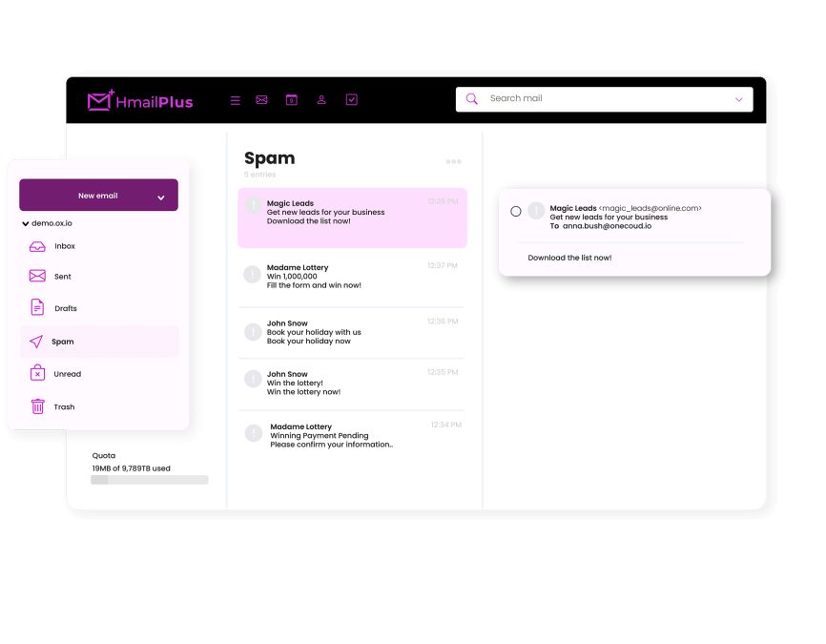This screenshot has height=644, width=826.
Task: Open the three-dot options for Spam list
Action: pos(454,161)
